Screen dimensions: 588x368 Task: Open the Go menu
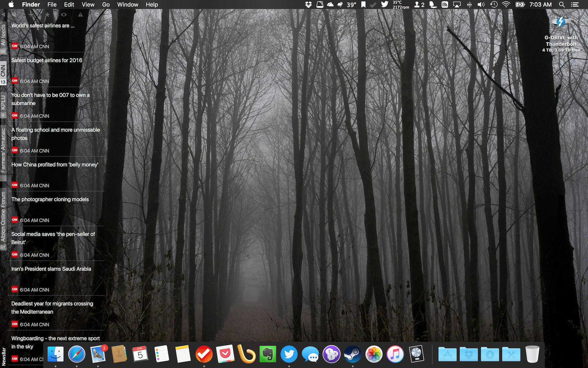pyautogui.click(x=106, y=5)
